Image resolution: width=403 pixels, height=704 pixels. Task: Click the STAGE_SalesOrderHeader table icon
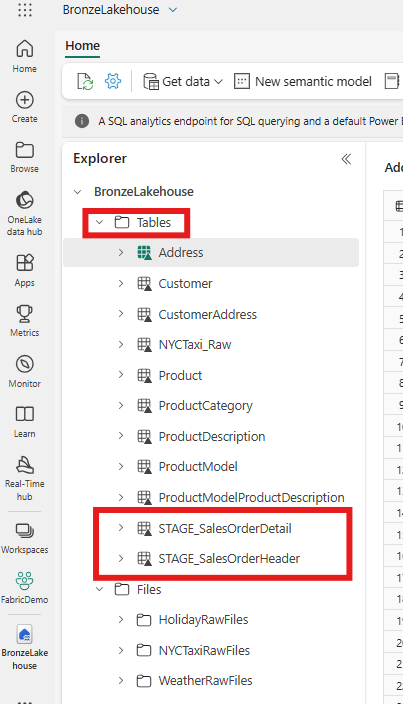144,559
